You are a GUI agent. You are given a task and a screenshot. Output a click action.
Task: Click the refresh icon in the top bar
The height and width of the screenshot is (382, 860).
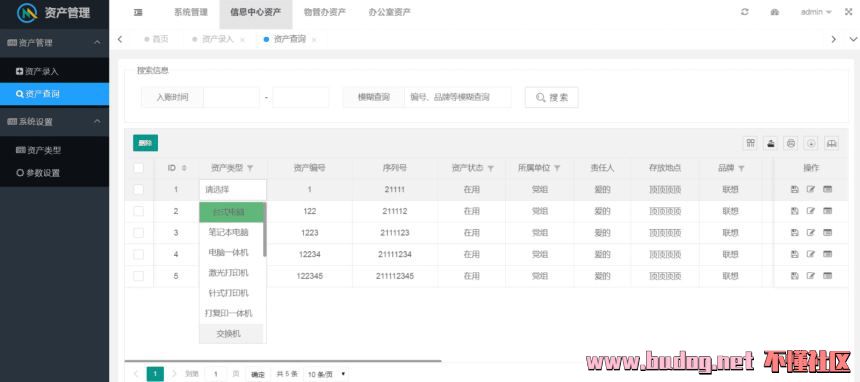pos(744,12)
